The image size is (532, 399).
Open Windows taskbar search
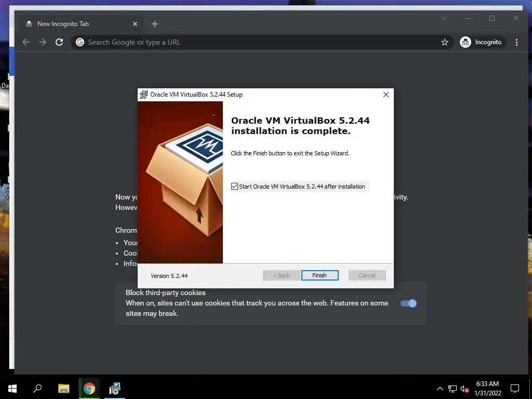[37, 389]
